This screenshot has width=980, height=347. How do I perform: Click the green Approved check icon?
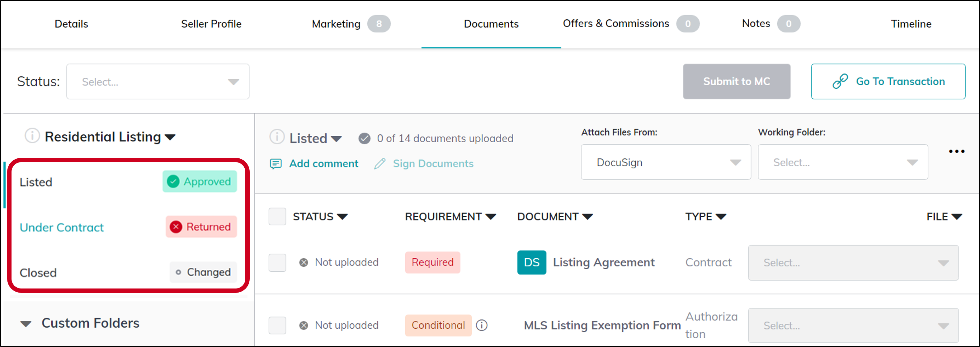point(173,181)
